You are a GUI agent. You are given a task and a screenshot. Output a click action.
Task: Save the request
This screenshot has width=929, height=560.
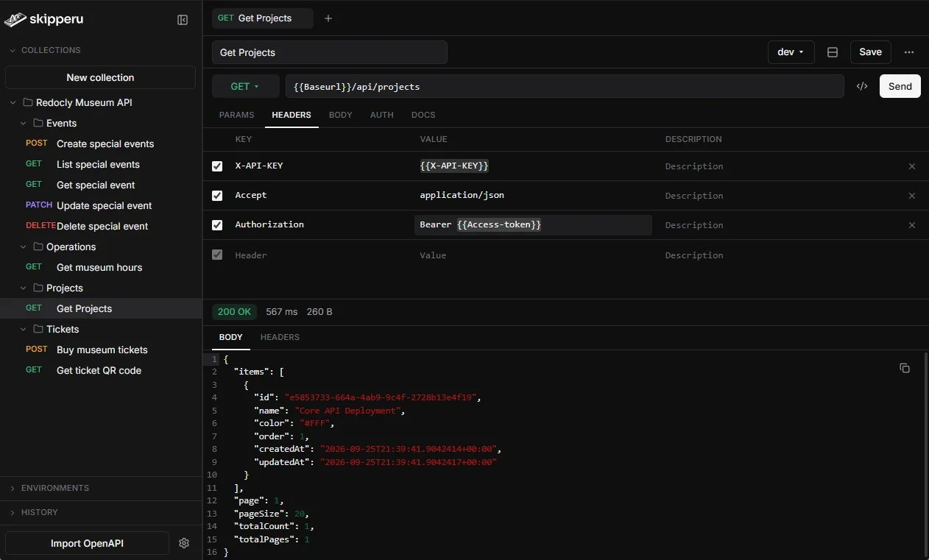tap(870, 52)
